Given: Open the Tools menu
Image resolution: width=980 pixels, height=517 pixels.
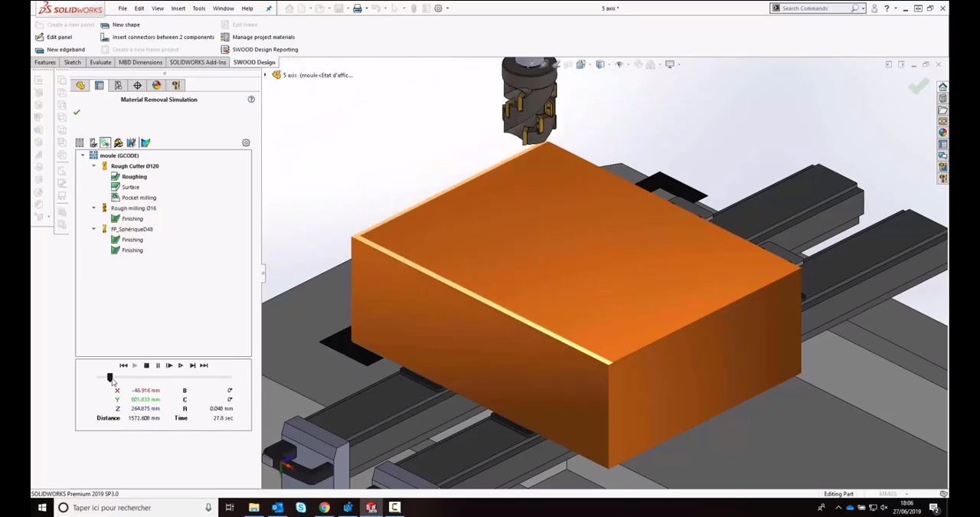Looking at the screenshot, I should pyautogui.click(x=198, y=8).
